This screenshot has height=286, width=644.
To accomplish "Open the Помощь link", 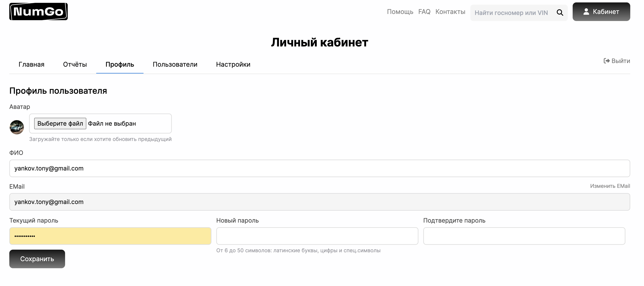I will [400, 12].
